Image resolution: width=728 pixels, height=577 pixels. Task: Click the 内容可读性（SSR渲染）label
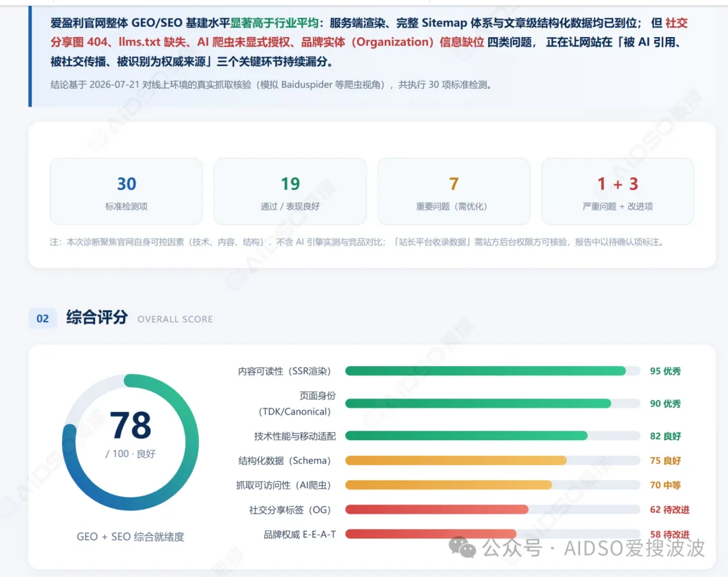click(x=284, y=371)
